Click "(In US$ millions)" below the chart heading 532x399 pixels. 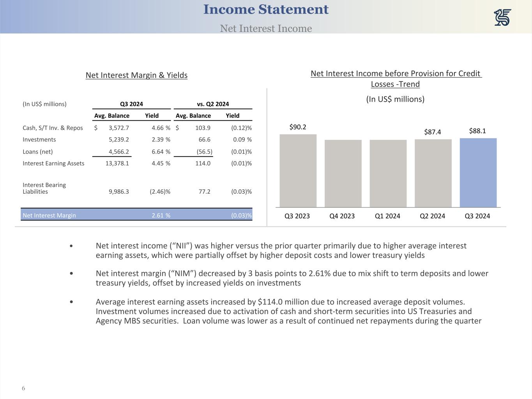click(x=395, y=99)
